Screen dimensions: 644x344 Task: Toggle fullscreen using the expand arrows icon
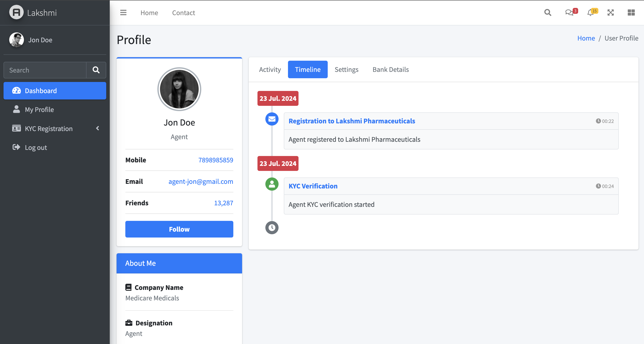click(610, 12)
